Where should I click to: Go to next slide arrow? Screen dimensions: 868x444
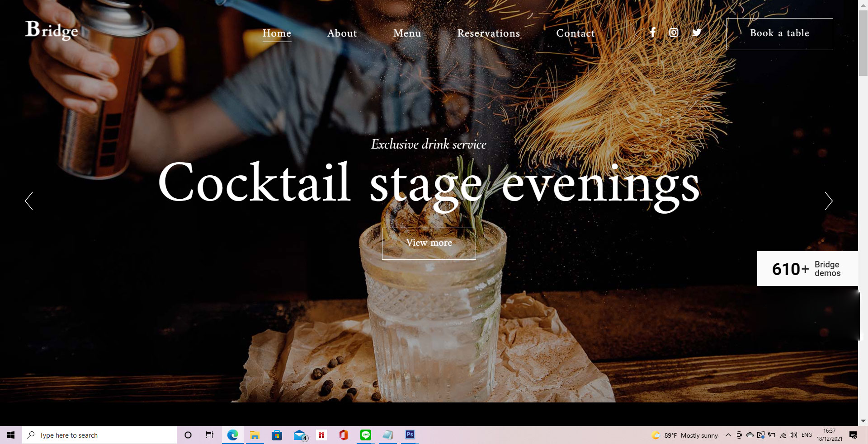(828, 201)
